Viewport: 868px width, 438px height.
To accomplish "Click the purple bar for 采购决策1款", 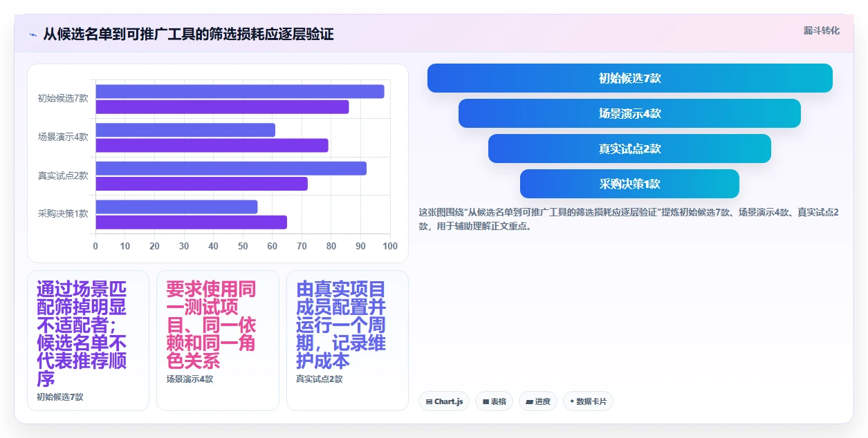I will 191,222.
